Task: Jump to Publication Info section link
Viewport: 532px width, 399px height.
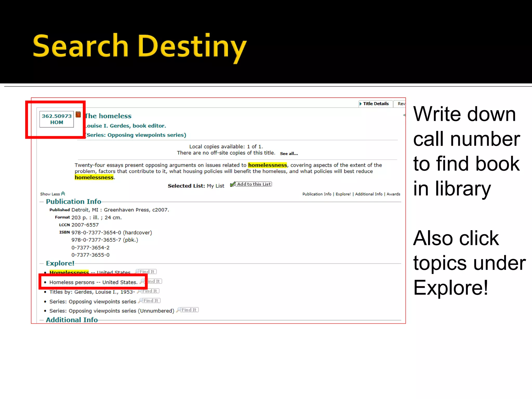Action: click(x=317, y=194)
